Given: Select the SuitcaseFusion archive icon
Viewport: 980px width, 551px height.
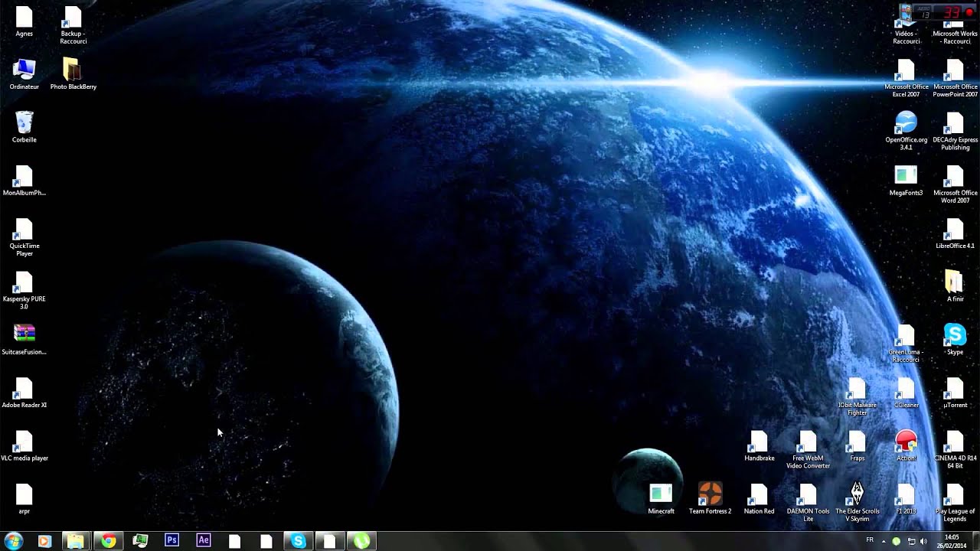Looking at the screenshot, I should click(x=24, y=341).
